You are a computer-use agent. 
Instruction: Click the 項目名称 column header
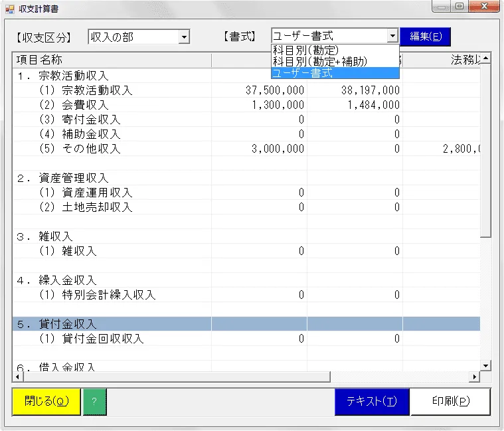112,60
